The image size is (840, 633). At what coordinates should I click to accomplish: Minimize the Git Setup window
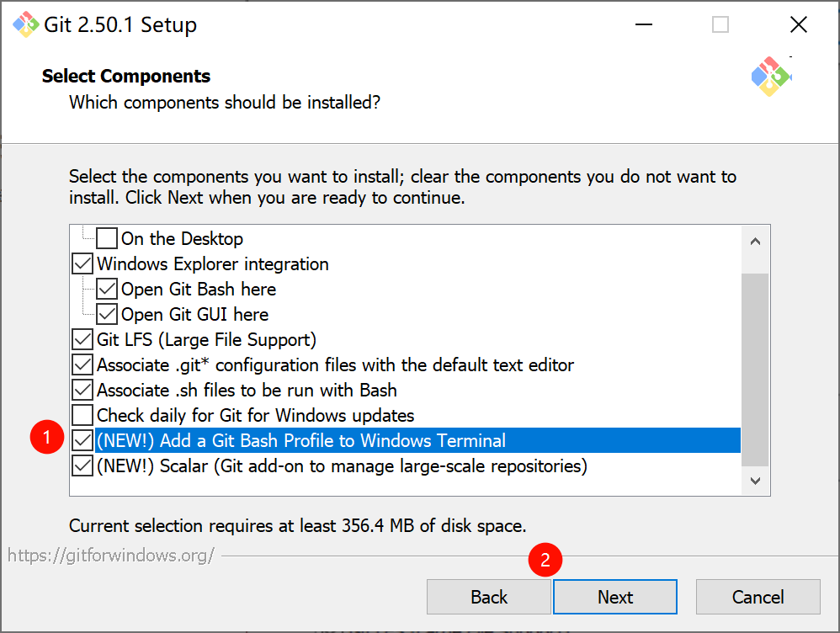pyautogui.click(x=643, y=24)
